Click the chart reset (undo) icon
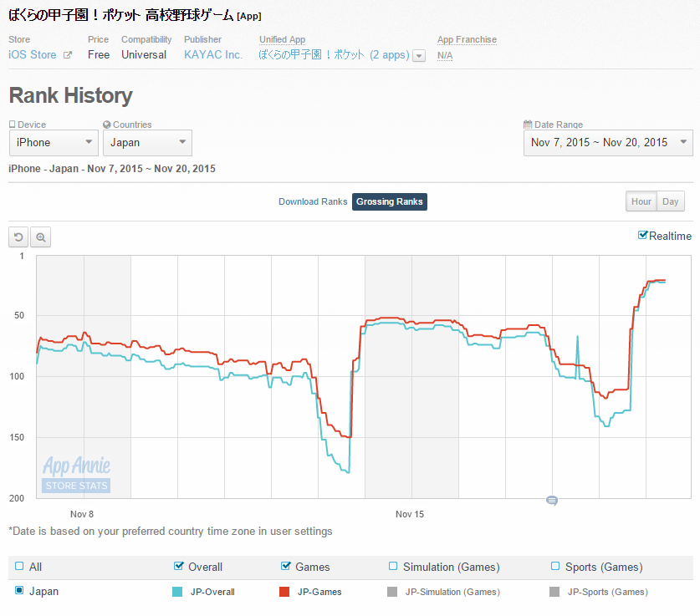 18,237
